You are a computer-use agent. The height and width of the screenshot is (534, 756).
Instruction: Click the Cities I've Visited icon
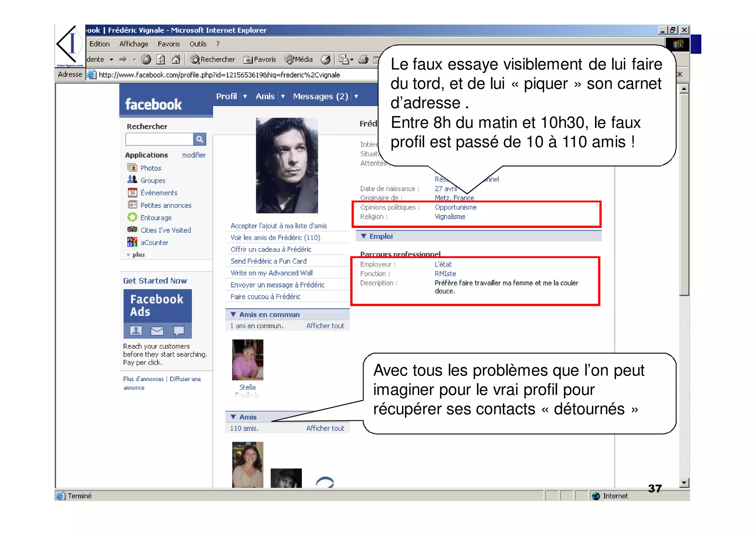[132, 230]
